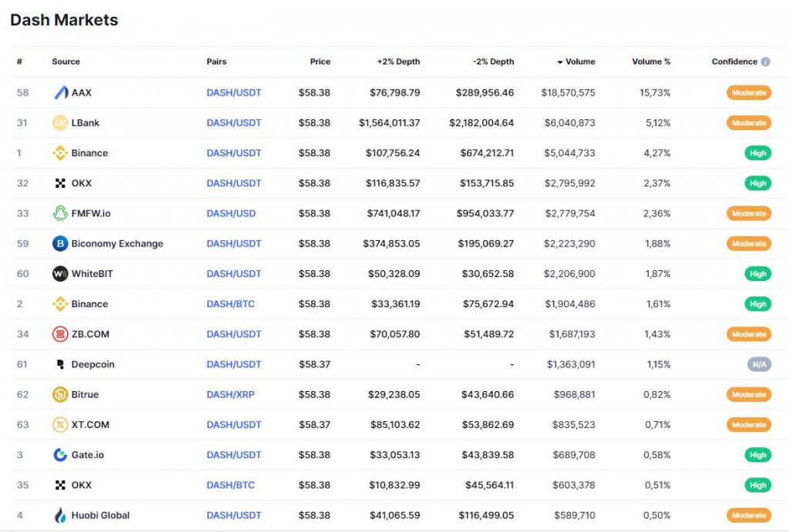Image resolution: width=789 pixels, height=532 pixels.
Task: Click the Bitrue exchange logo
Action: click(x=60, y=394)
